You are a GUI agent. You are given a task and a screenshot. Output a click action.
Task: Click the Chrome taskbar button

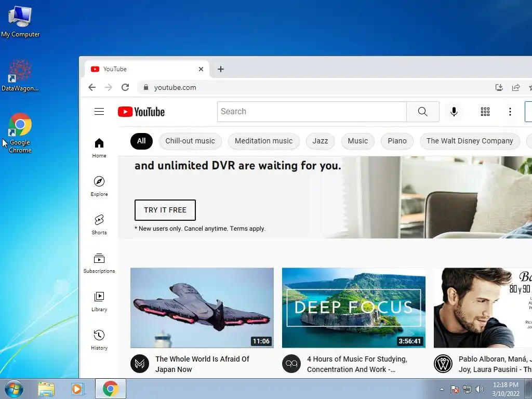coord(111,389)
